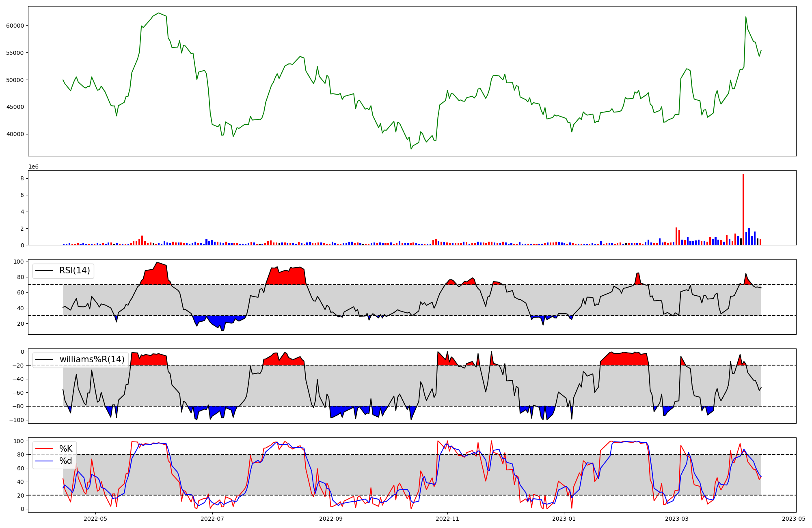Click the %d legend entry

66,461
